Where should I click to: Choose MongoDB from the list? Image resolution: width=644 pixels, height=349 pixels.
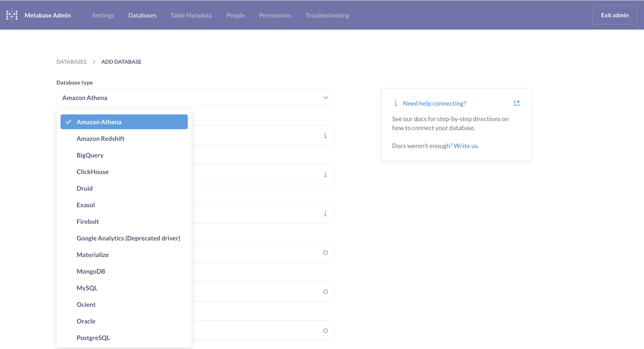[124, 271]
